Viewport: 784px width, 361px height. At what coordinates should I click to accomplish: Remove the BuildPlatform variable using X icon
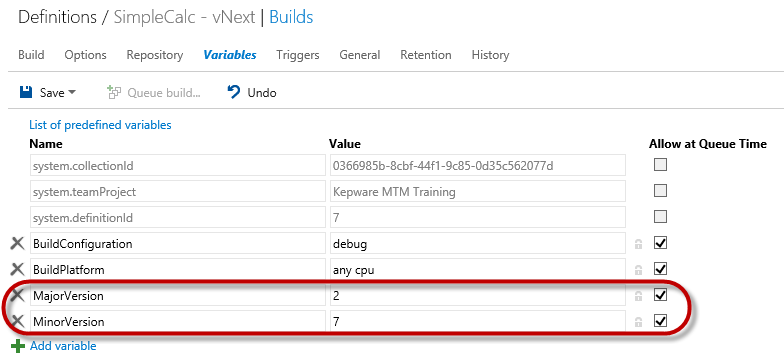[18, 270]
